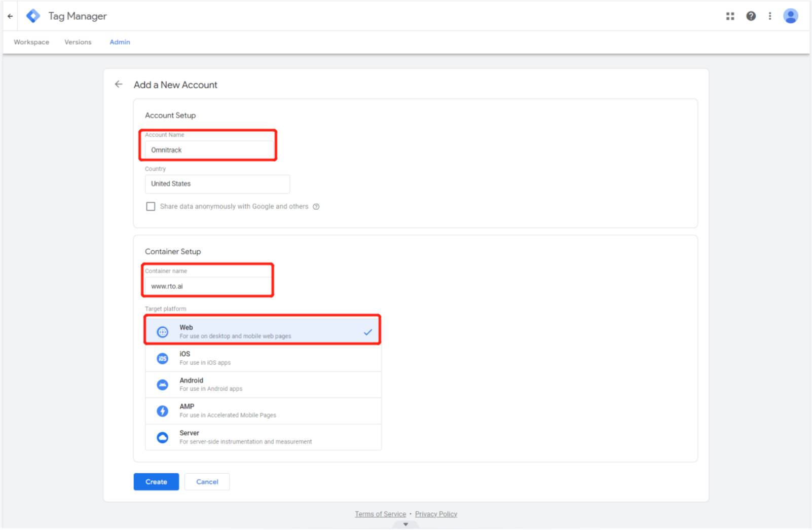Click the Container Setup heading
Viewport: 812px width, 530px height.
click(x=173, y=252)
